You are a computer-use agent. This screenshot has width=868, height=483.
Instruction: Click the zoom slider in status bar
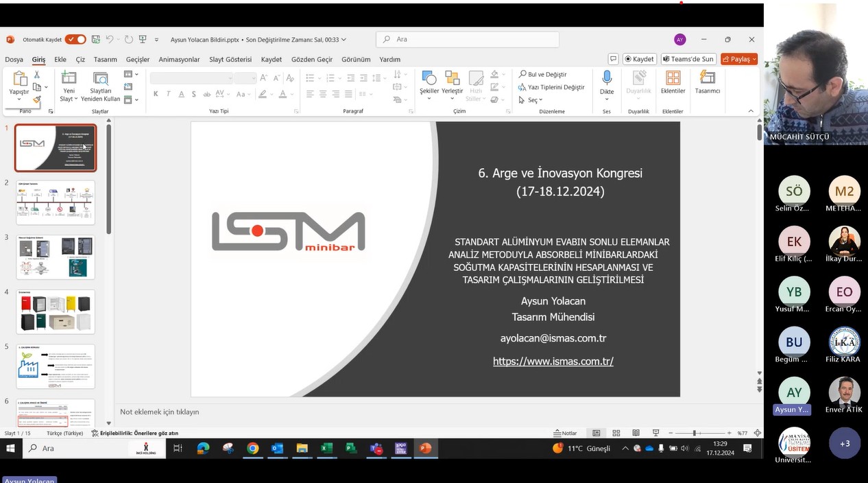tap(695, 433)
